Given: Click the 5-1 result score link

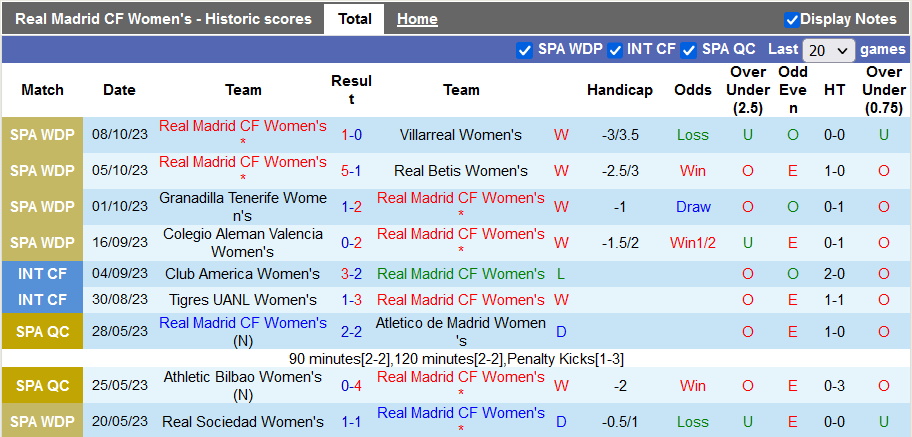Looking at the screenshot, I should [x=351, y=171].
